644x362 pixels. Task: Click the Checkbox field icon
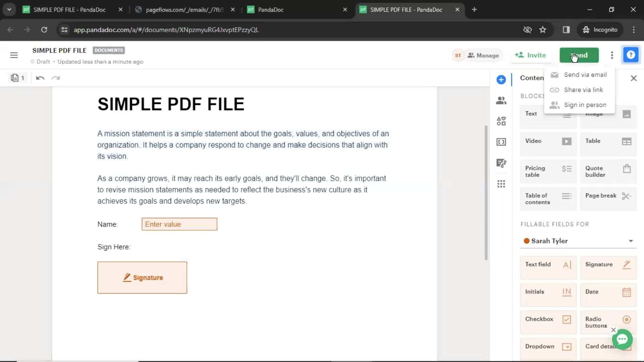pos(567,319)
